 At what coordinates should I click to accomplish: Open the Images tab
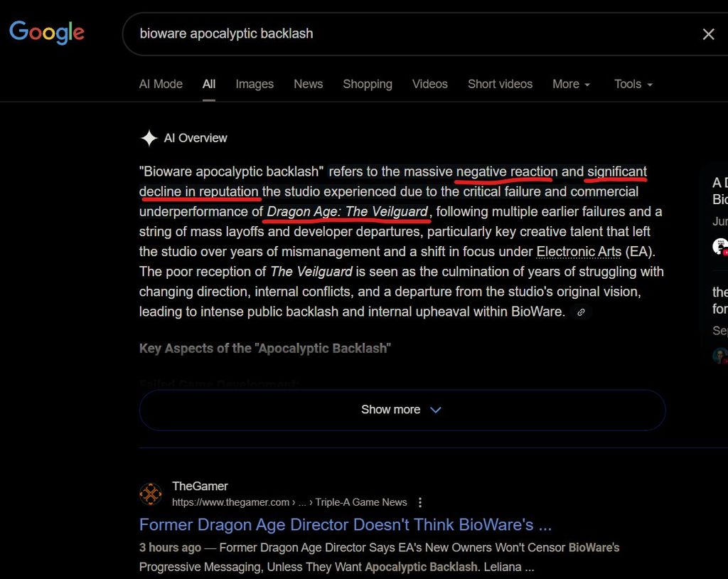[255, 84]
